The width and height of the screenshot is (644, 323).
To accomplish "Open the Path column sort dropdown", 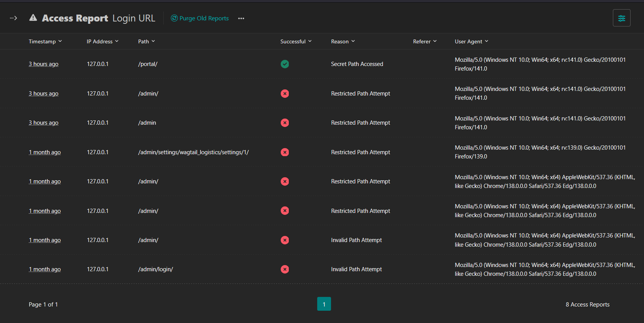I will click(x=146, y=41).
